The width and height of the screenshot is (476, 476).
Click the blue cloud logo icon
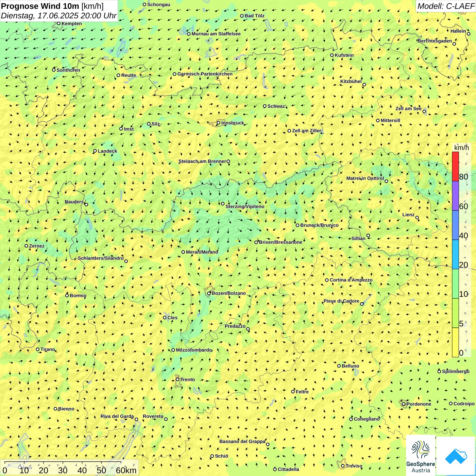(456, 456)
